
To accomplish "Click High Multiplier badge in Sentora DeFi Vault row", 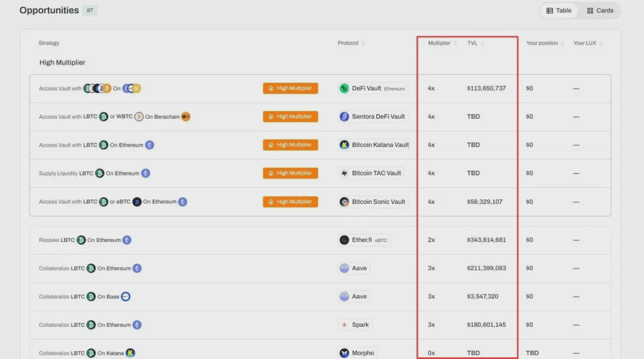I will pos(291,117).
